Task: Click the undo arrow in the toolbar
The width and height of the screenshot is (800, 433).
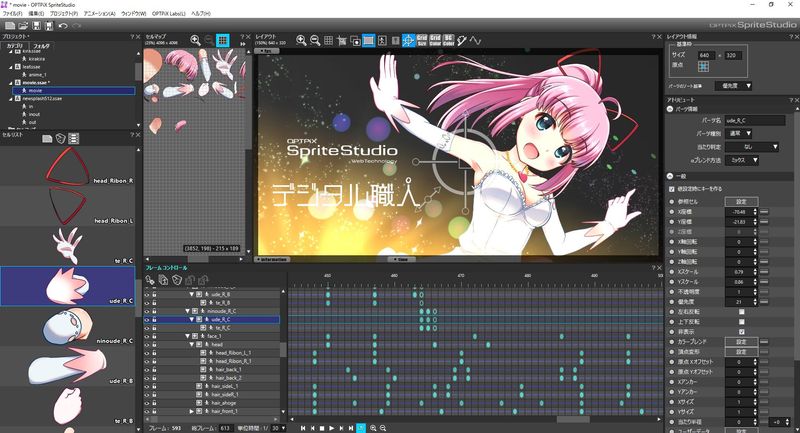Action: pyautogui.click(x=62, y=25)
